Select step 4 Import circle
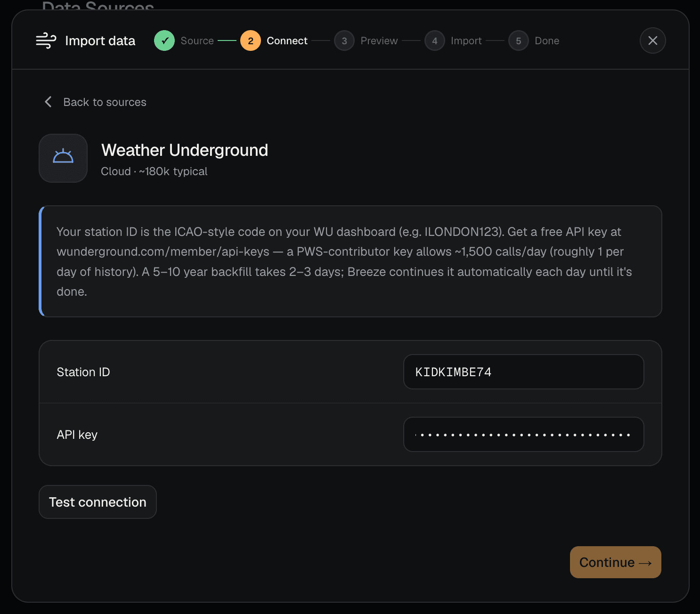 [435, 40]
